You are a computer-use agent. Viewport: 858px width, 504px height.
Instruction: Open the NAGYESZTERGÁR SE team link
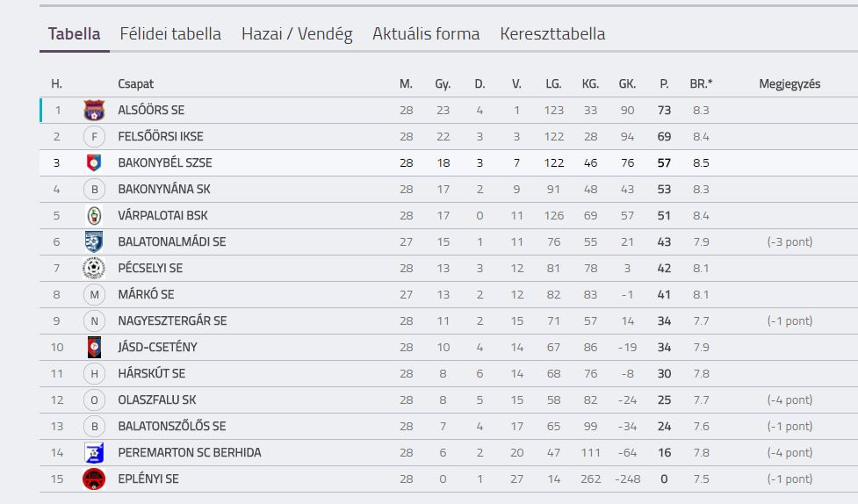point(172,320)
